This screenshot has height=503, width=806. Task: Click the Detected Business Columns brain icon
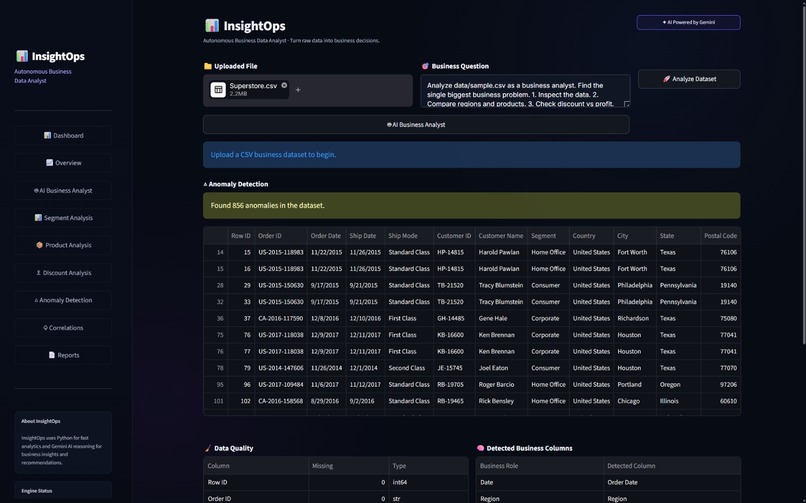(x=480, y=448)
